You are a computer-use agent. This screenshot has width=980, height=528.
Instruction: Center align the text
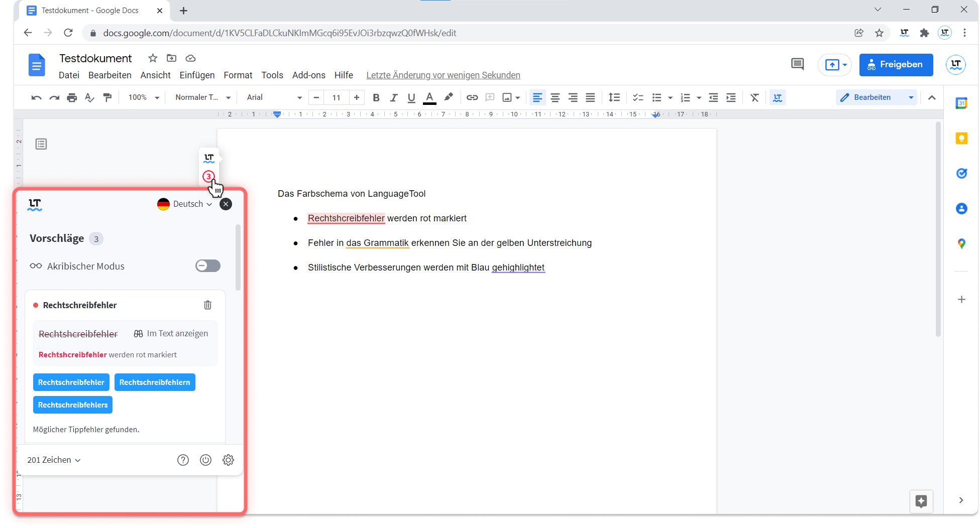coord(555,97)
